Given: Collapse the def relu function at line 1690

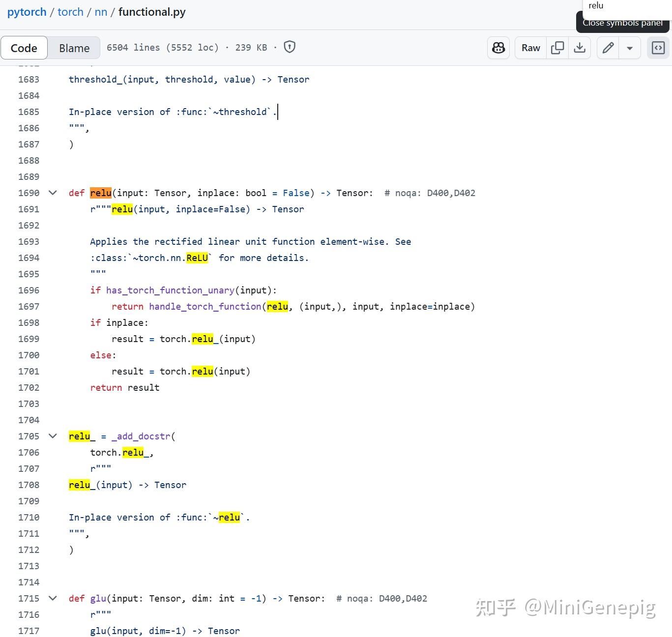Looking at the screenshot, I should (x=53, y=193).
